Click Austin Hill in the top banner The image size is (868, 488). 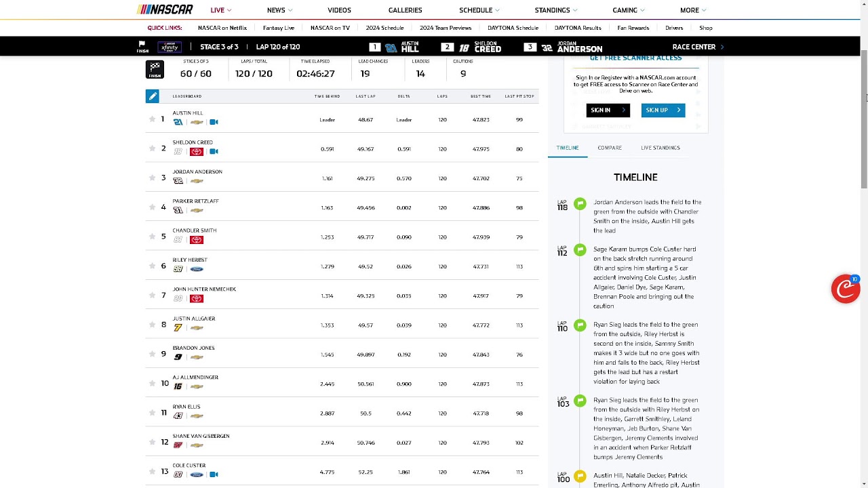pyautogui.click(x=410, y=47)
